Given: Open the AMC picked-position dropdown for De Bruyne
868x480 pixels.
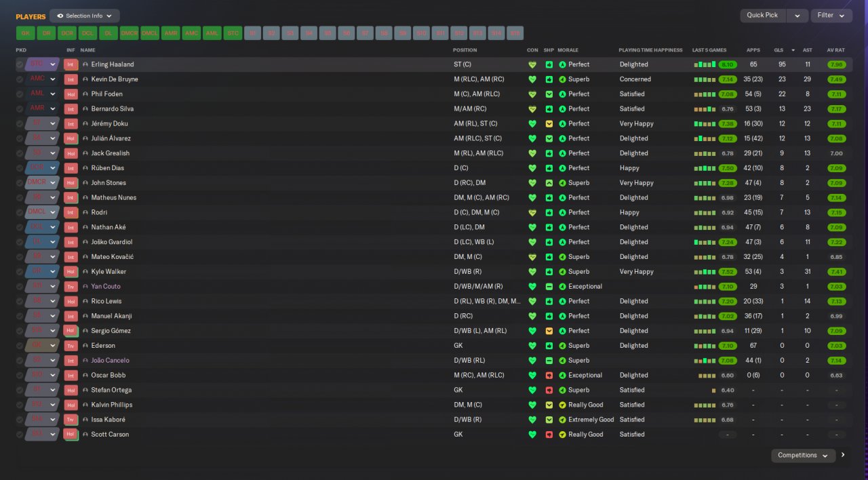Looking at the screenshot, I should tap(42, 79).
